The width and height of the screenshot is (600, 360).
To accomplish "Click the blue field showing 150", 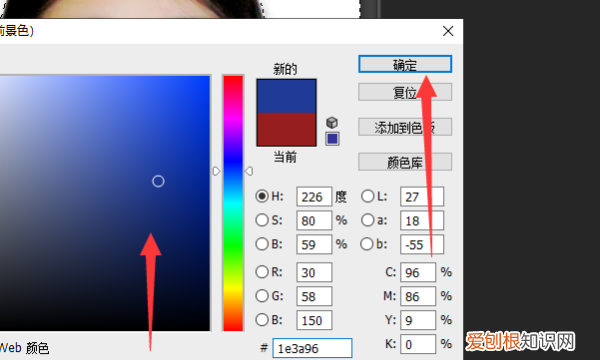I will 314,320.
